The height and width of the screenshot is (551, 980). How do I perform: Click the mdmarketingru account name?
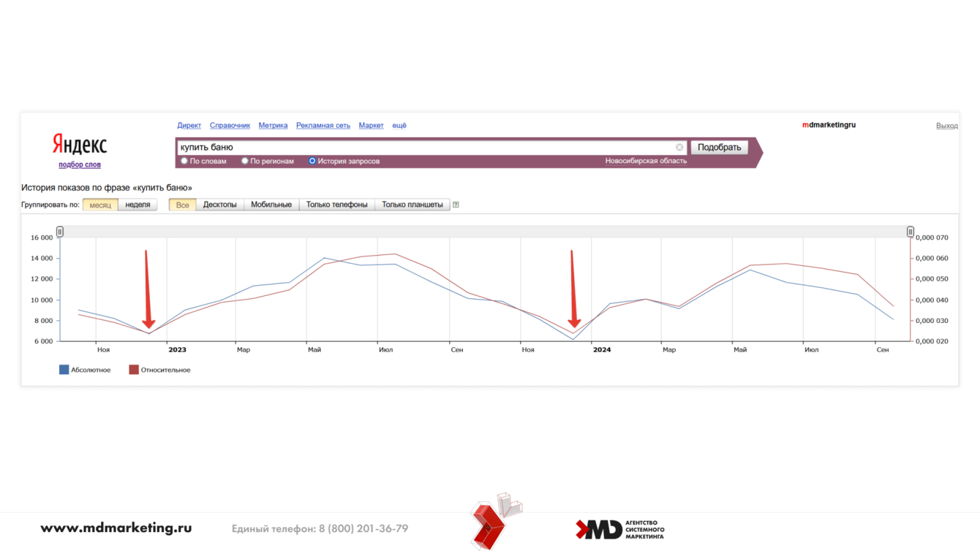click(x=829, y=125)
